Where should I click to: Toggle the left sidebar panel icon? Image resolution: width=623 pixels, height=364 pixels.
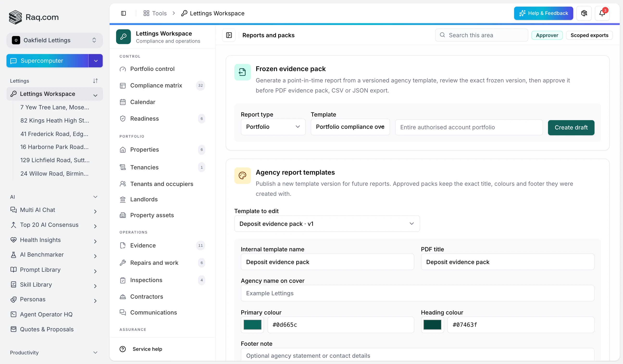pos(123,13)
